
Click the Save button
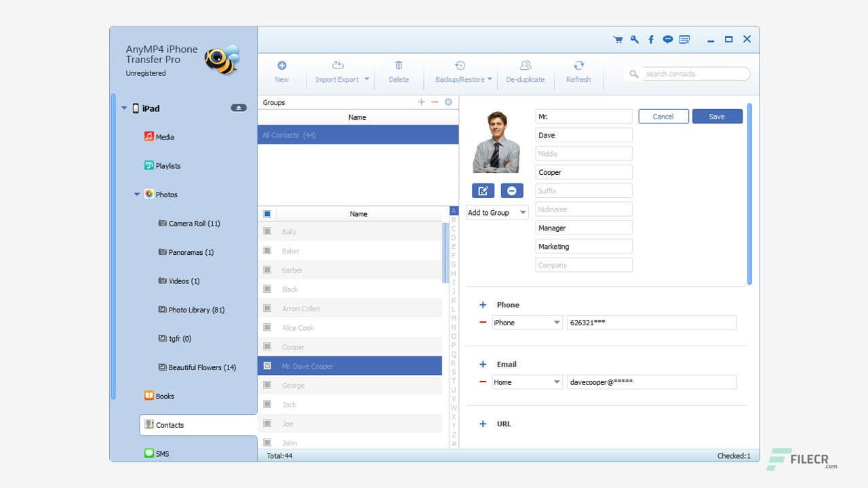717,116
